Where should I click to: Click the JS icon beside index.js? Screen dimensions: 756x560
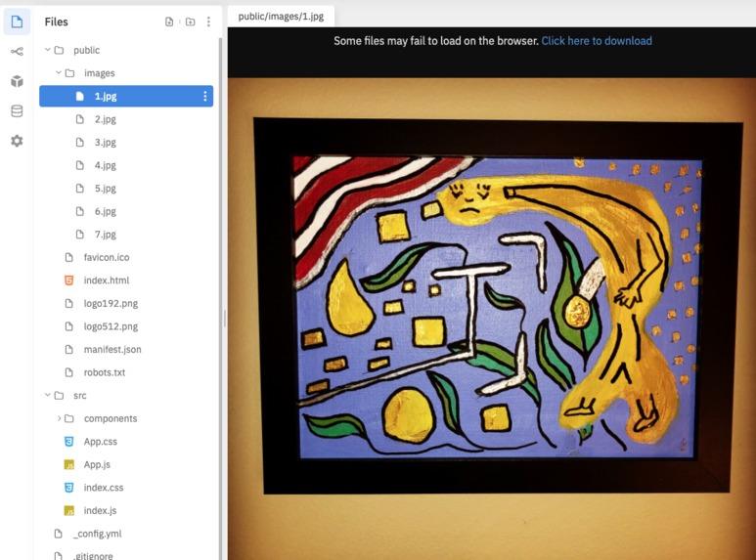pyautogui.click(x=68, y=510)
